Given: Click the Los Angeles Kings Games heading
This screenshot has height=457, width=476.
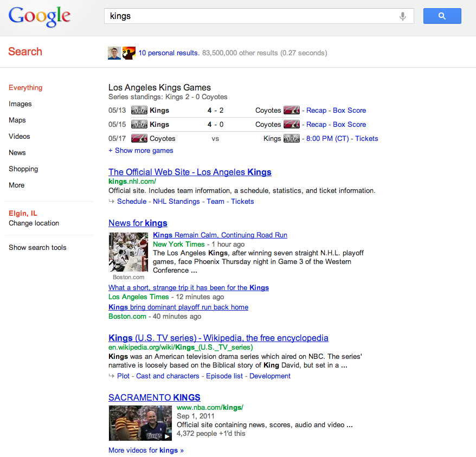Looking at the screenshot, I should (159, 88).
